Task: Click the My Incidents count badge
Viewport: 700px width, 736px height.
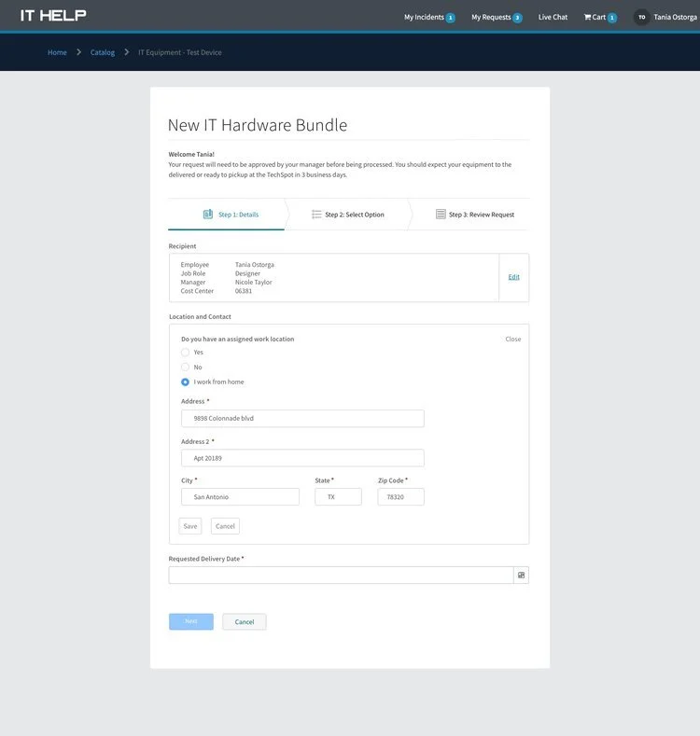Action: point(450,18)
